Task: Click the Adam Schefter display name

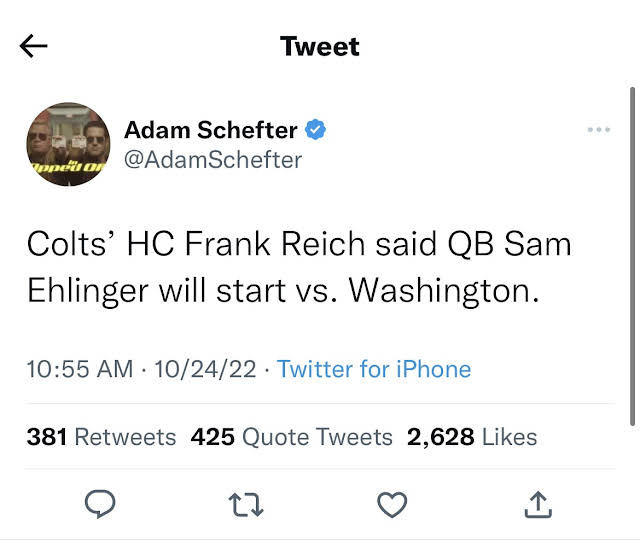Action: click(x=210, y=130)
